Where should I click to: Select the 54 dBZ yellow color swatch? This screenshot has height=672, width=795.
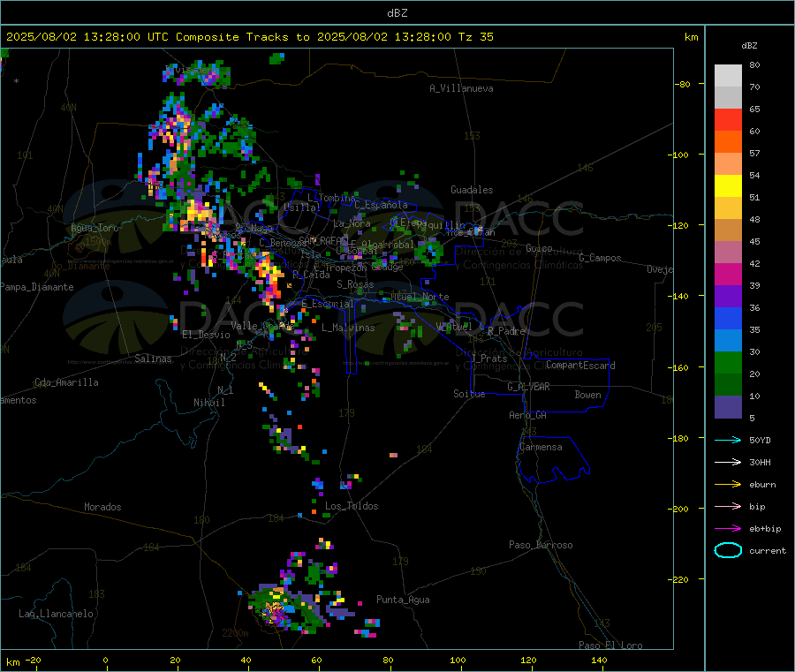(728, 186)
